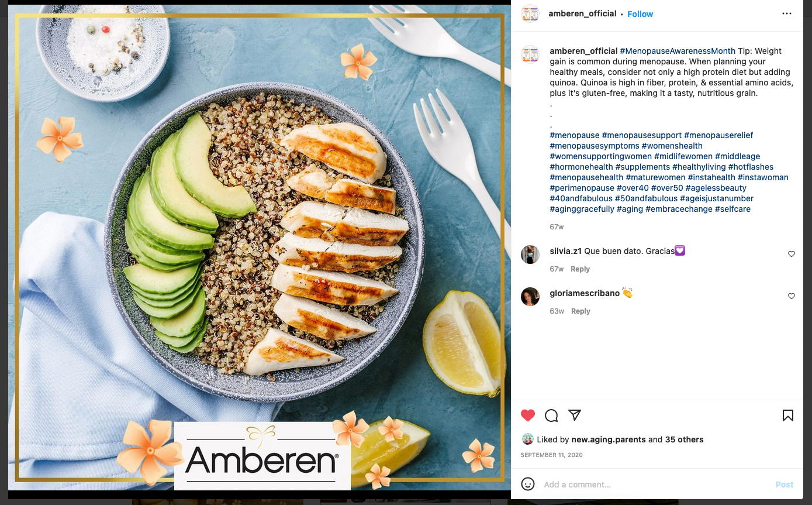Screen dimensions: 812x505
Task: View the 35 others who liked
Action: point(684,439)
